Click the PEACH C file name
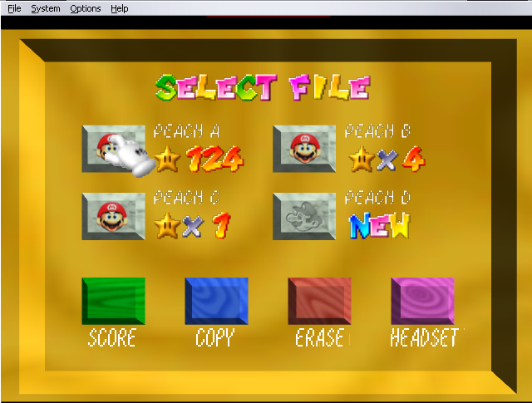The width and height of the screenshot is (532, 403). pyautogui.click(x=186, y=198)
